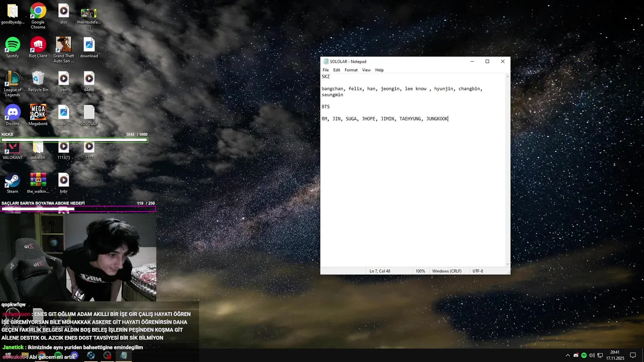Click the Discord system tray icon
644x362 pixels.
pos(576,355)
